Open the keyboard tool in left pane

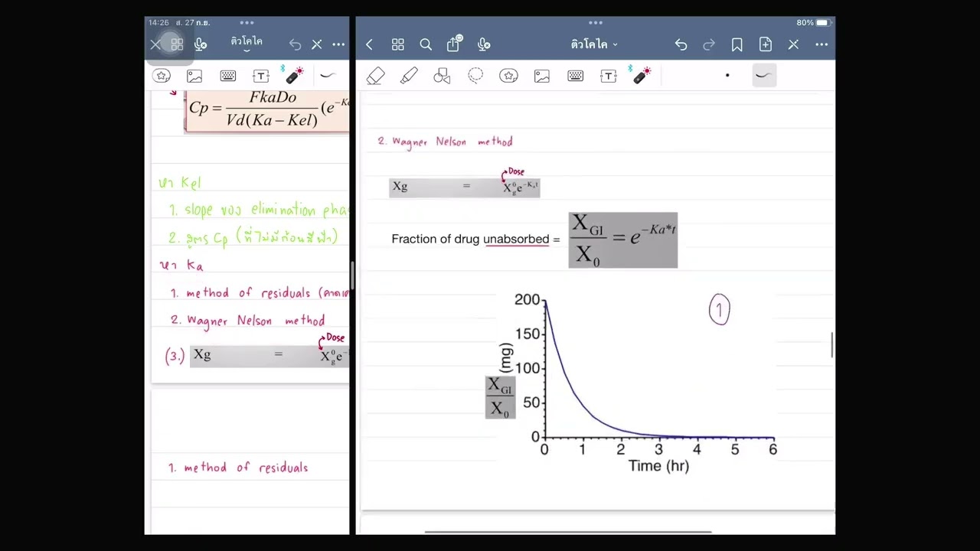pos(228,76)
